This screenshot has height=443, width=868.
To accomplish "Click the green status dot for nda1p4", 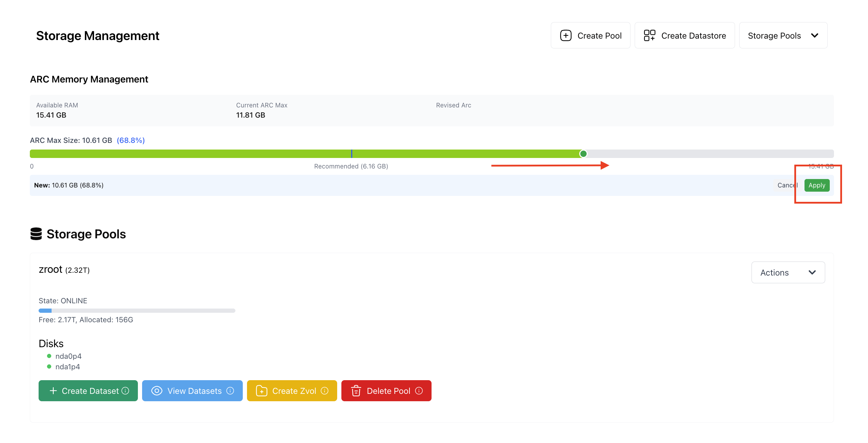I will pos(49,366).
